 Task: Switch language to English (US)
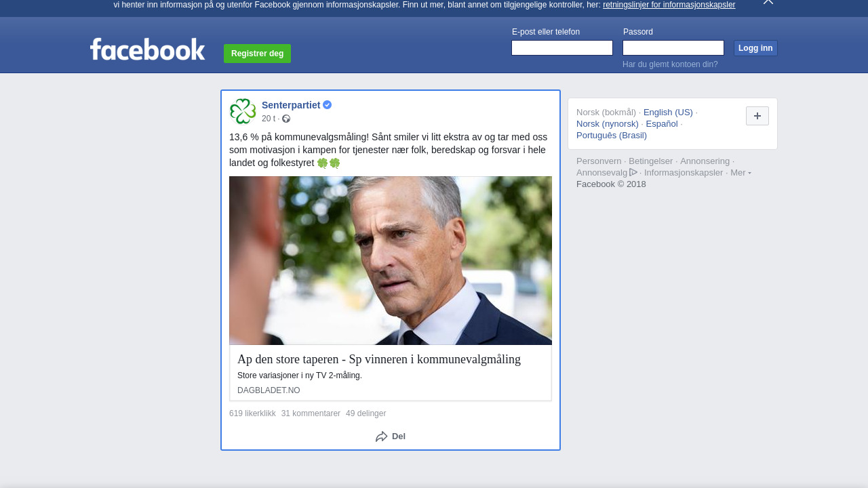pos(668,113)
